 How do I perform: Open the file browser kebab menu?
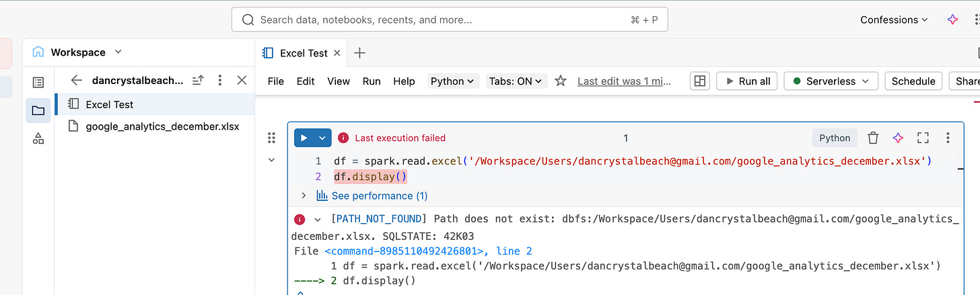tap(220, 80)
